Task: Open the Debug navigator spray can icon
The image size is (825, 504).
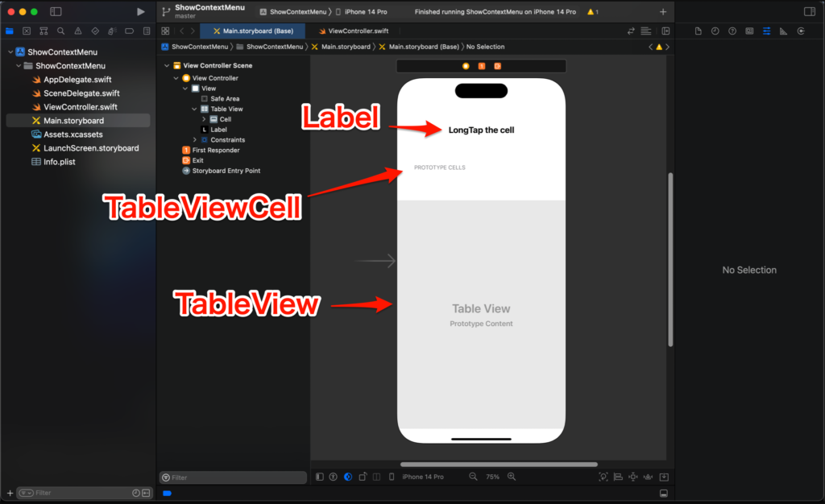Action: 112,31
